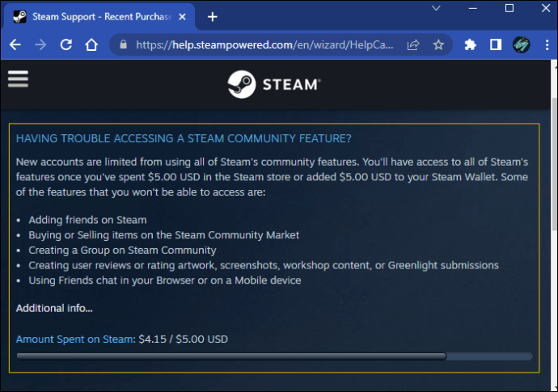Click the Steam favicon on the tab

point(19,17)
